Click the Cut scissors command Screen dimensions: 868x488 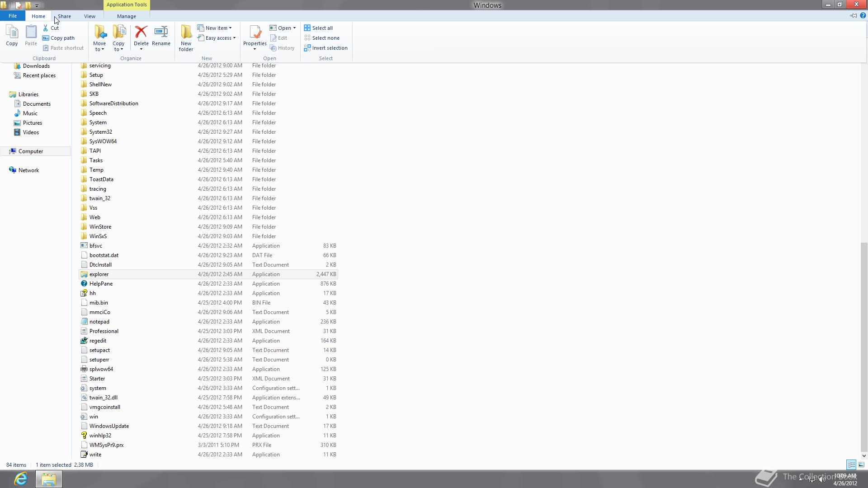coord(51,28)
